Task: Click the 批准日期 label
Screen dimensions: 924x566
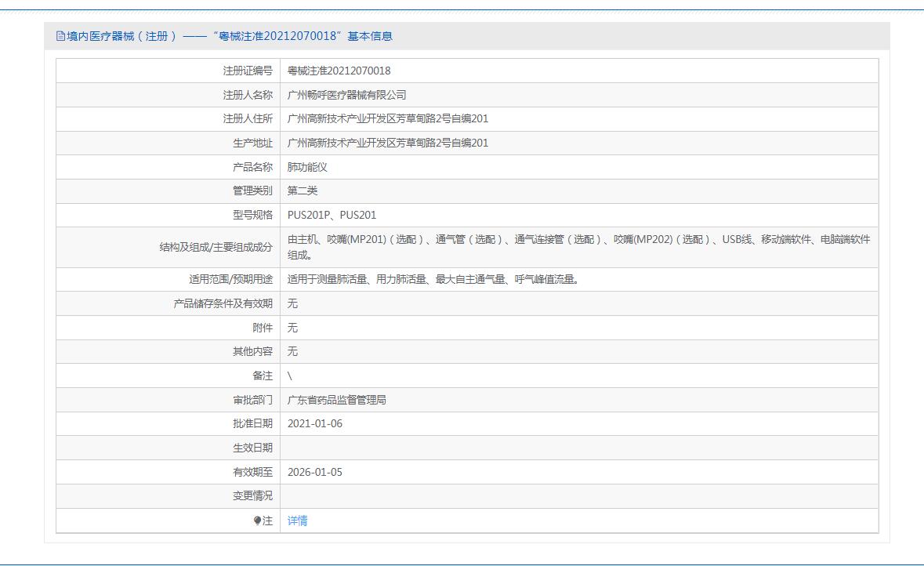Action: [x=253, y=424]
